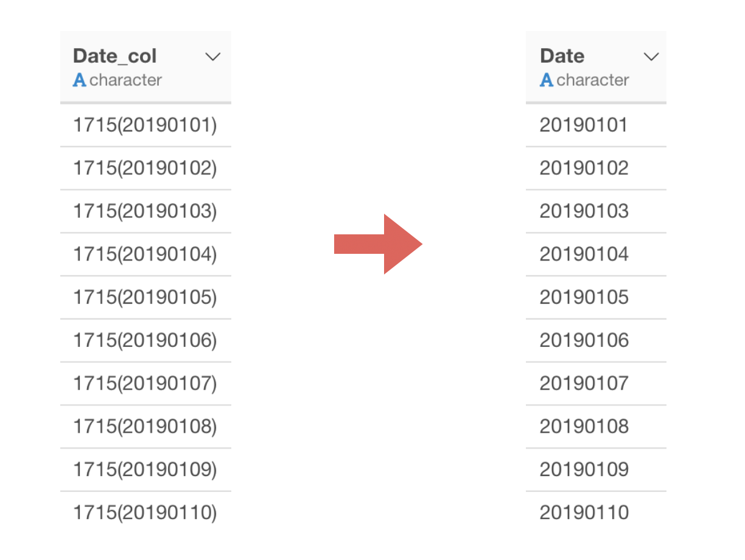This screenshot has height=560, width=745.
Task: Select cell 20190102 in Date column
Action: (596, 169)
